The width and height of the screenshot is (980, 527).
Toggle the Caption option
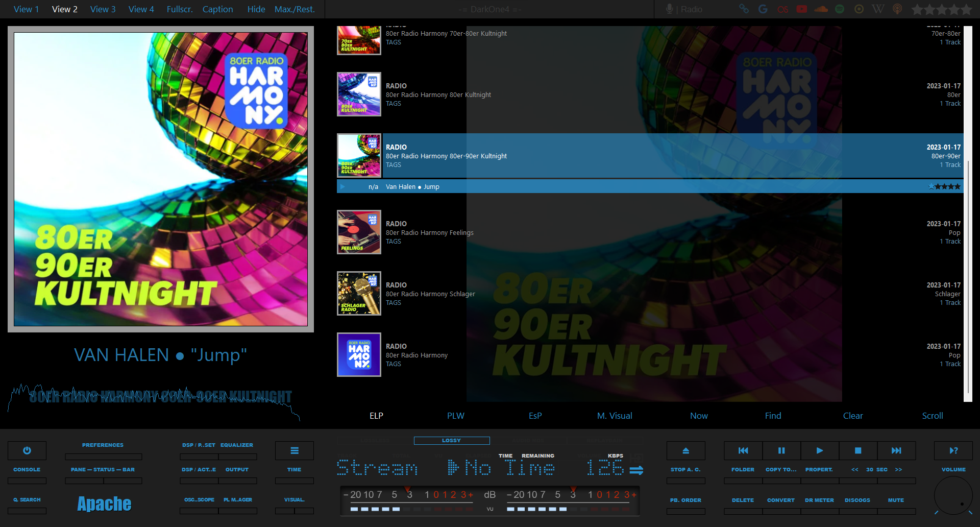(218, 9)
